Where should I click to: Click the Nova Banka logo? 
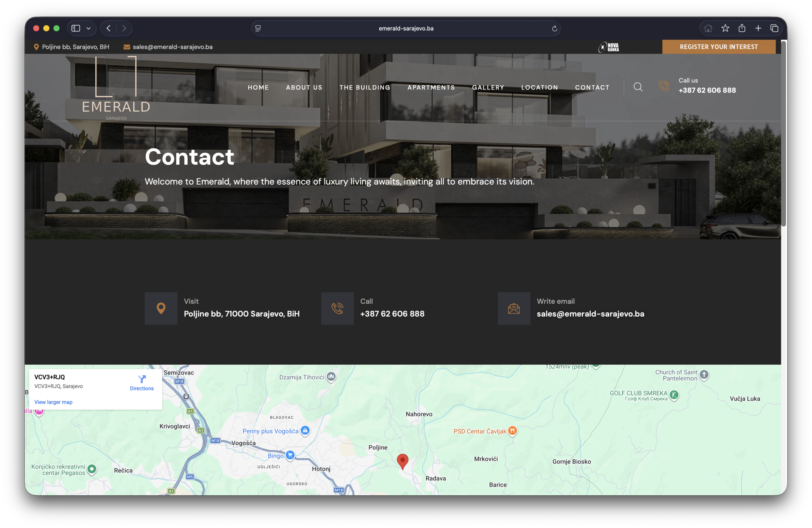point(609,47)
